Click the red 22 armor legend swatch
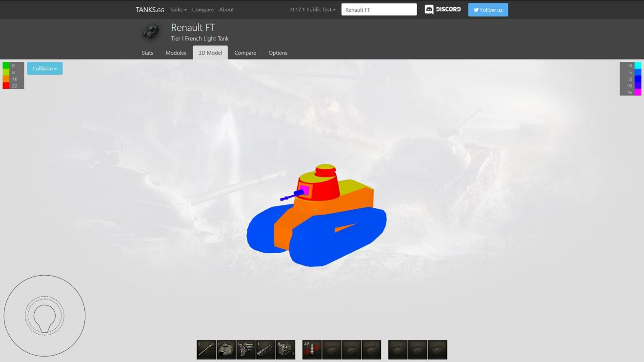The height and width of the screenshot is (362, 644). (6, 86)
